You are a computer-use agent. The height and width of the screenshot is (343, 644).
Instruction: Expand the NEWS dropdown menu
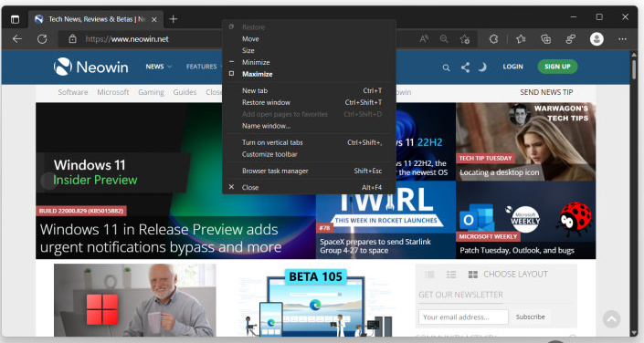159,67
